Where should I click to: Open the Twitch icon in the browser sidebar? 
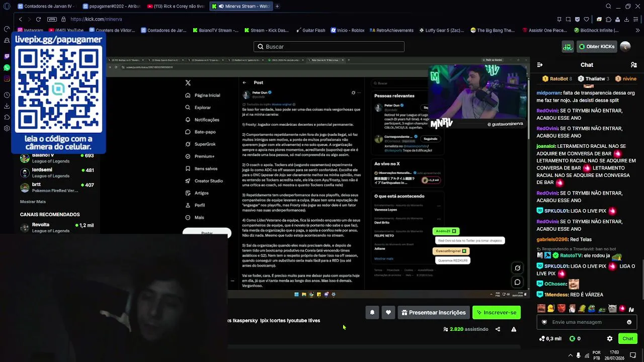coord(7,56)
